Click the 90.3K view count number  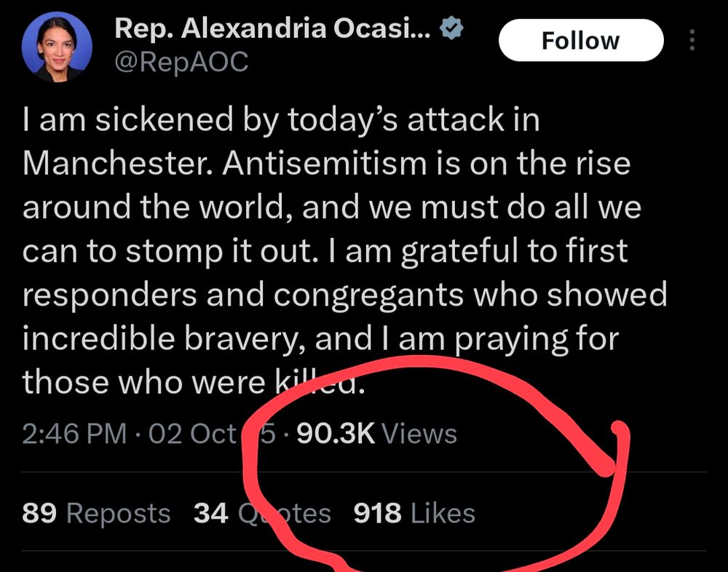point(336,434)
